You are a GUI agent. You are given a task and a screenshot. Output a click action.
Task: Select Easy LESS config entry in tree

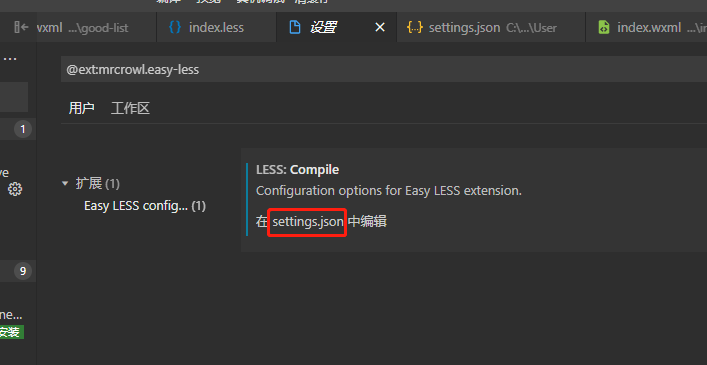click(145, 206)
